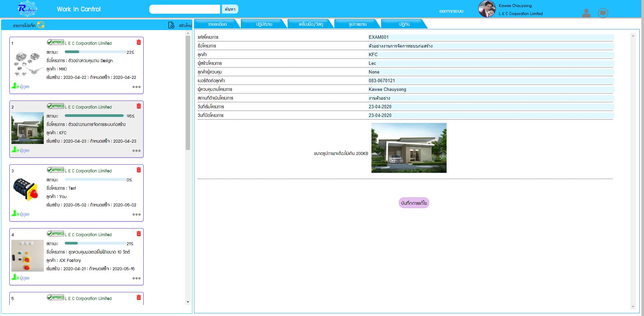Click the สร้างใหม่ create new label
Screen dimensions: 644x316
185,25
